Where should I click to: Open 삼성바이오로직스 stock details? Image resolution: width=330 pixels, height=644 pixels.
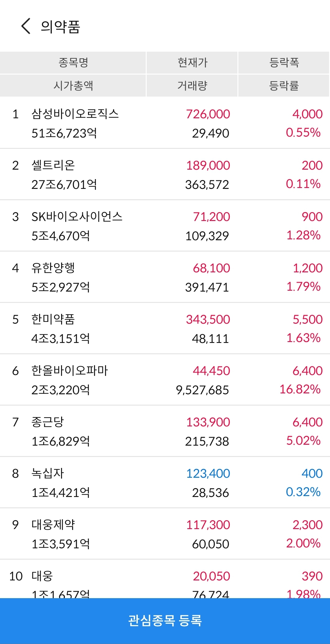[165, 123]
